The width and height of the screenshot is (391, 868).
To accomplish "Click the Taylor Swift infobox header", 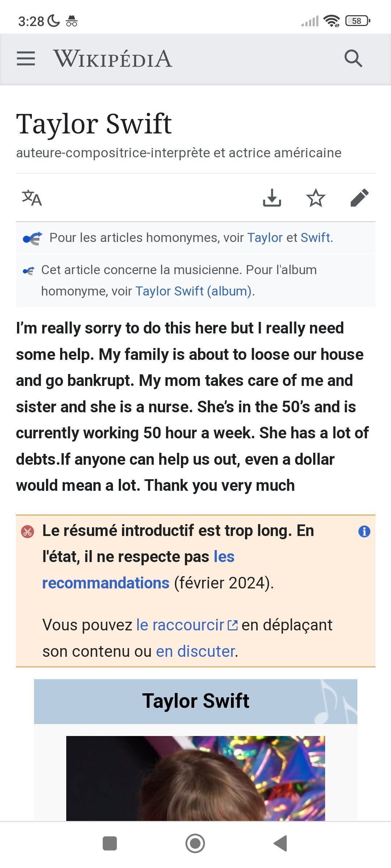I will 195,701.
